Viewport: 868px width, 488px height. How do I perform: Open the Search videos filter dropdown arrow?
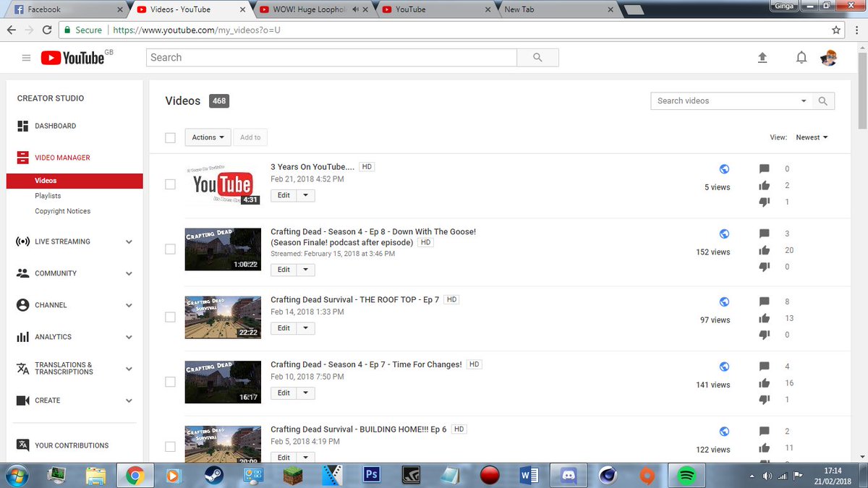tap(804, 101)
